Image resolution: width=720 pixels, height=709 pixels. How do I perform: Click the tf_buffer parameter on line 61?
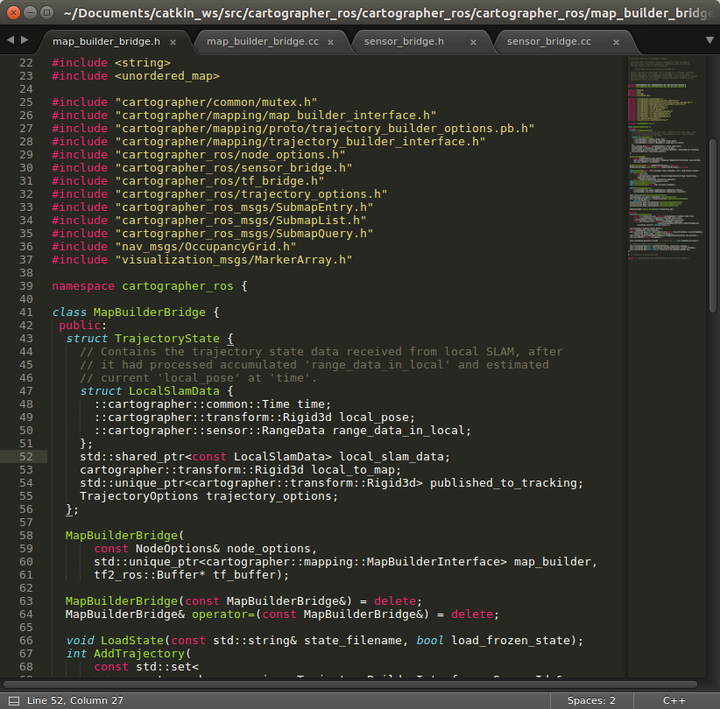244,575
